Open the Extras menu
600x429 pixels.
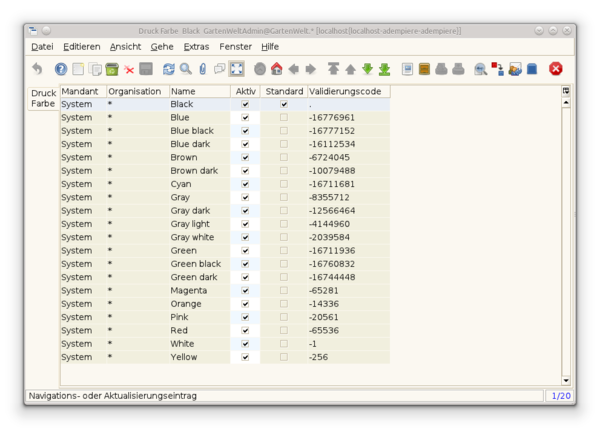coord(196,47)
